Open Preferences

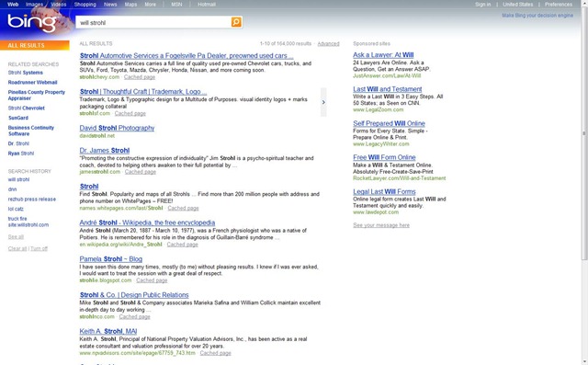click(x=559, y=5)
